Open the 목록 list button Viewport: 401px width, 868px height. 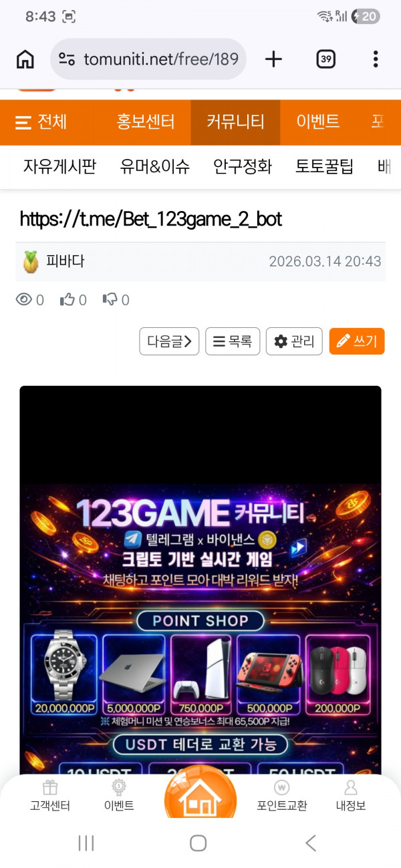point(233,341)
